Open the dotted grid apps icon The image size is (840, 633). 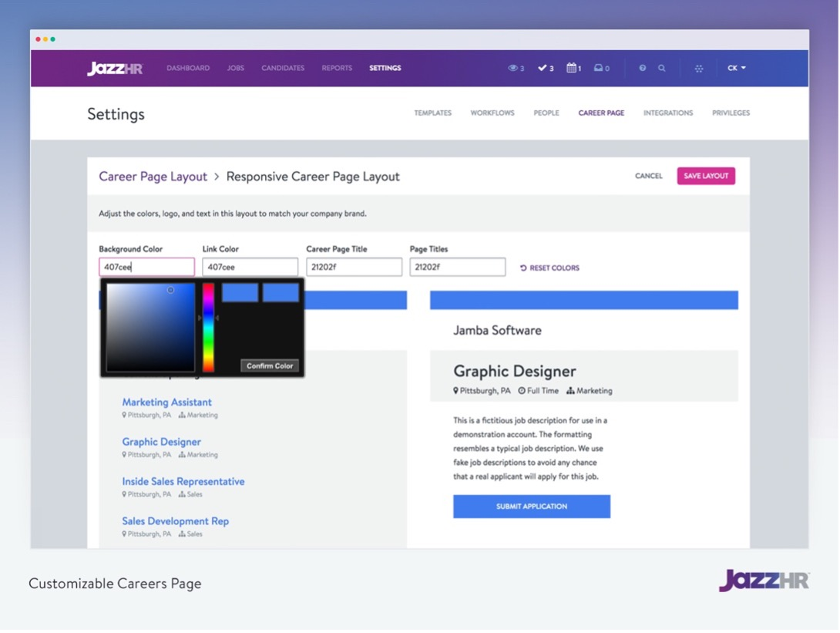pos(698,68)
